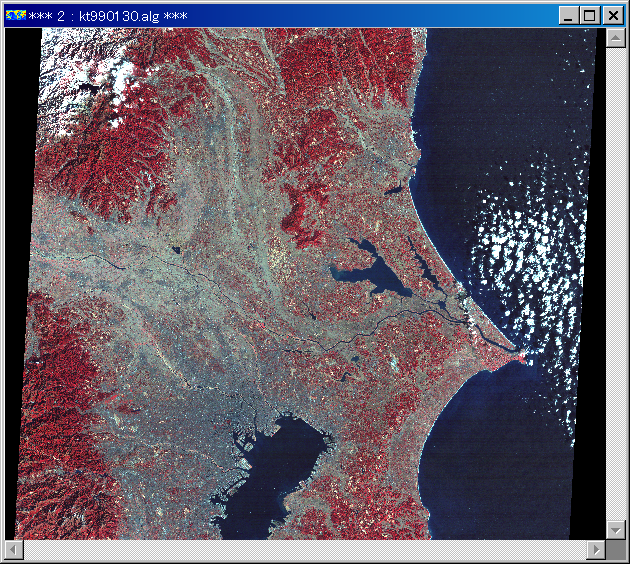Click the vertical scrollbar up arrow

pyautogui.click(x=616, y=38)
